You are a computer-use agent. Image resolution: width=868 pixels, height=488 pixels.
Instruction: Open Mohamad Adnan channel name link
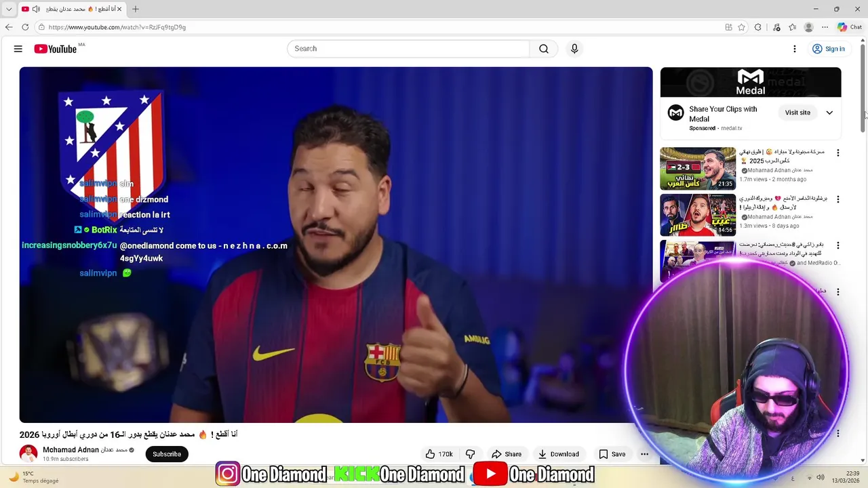[71, 450]
